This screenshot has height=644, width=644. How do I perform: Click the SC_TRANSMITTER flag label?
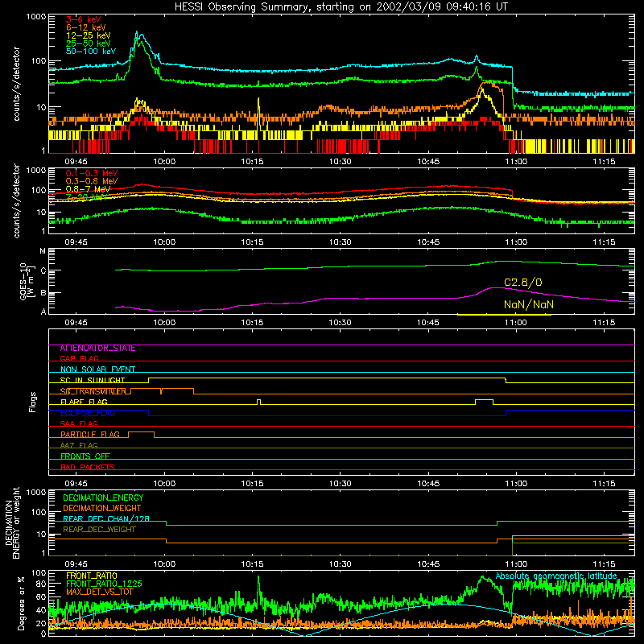pyautogui.click(x=93, y=391)
